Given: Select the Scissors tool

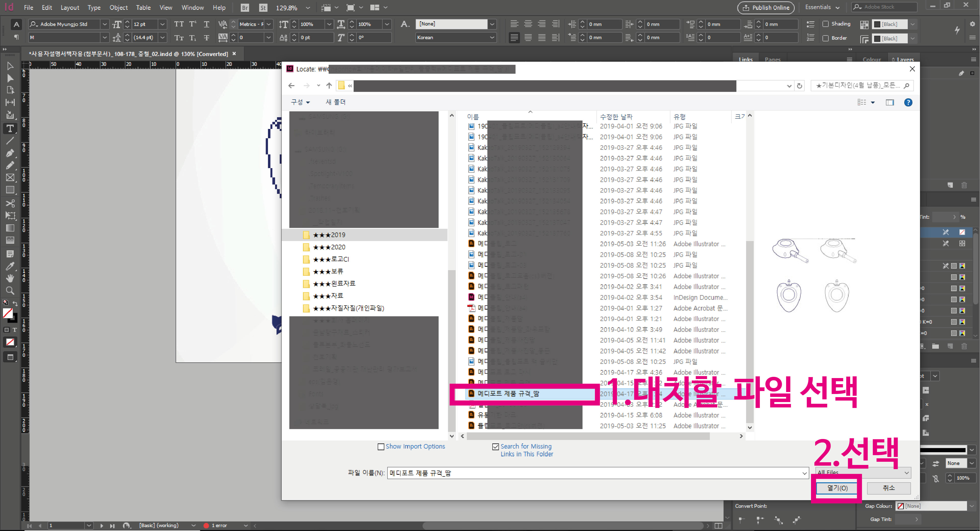Looking at the screenshot, I should (10, 203).
